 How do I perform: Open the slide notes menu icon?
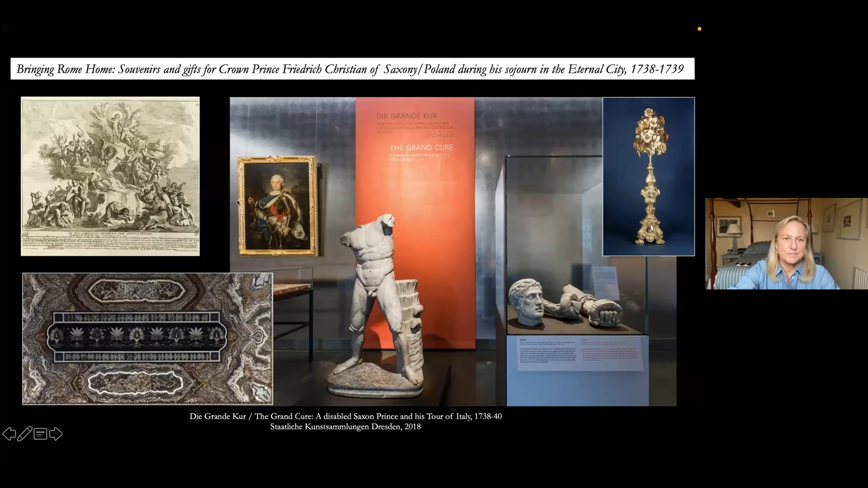click(x=40, y=434)
